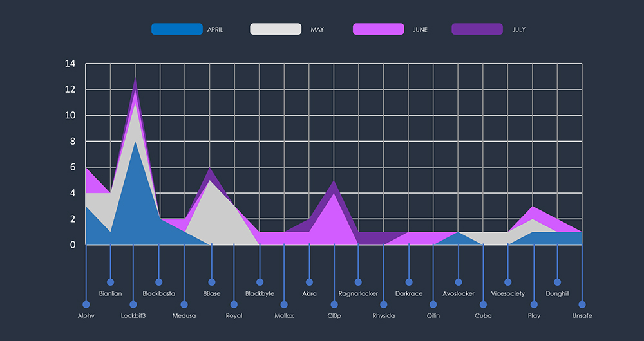Image resolution: width=644 pixels, height=341 pixels.
Task: Click the Blackbyte axis label
Action: (x=260, y=294)
